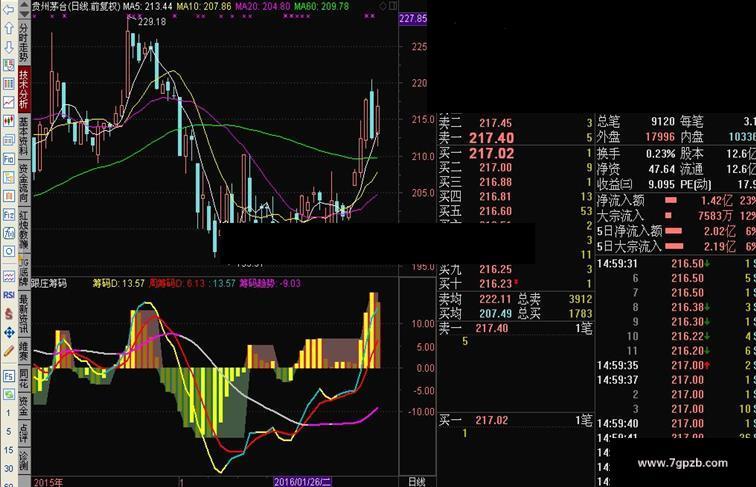The width and height of the screenshot is (756, 487).
Task: Click the MA60: 209.78 indicator label
Action: (322, 6)
